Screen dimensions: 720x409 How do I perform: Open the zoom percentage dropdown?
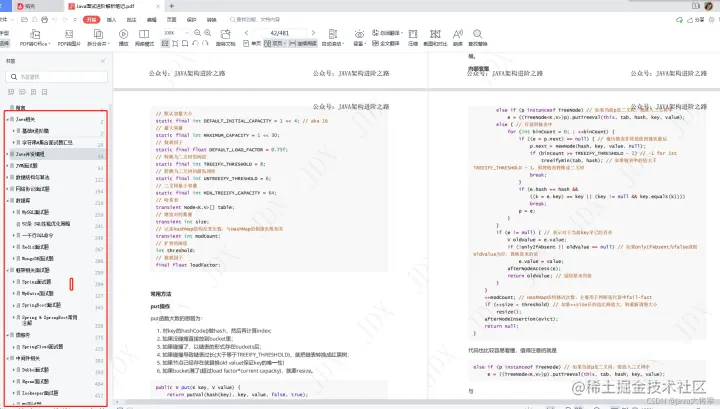pyautogui.click(x=186, y=33)
